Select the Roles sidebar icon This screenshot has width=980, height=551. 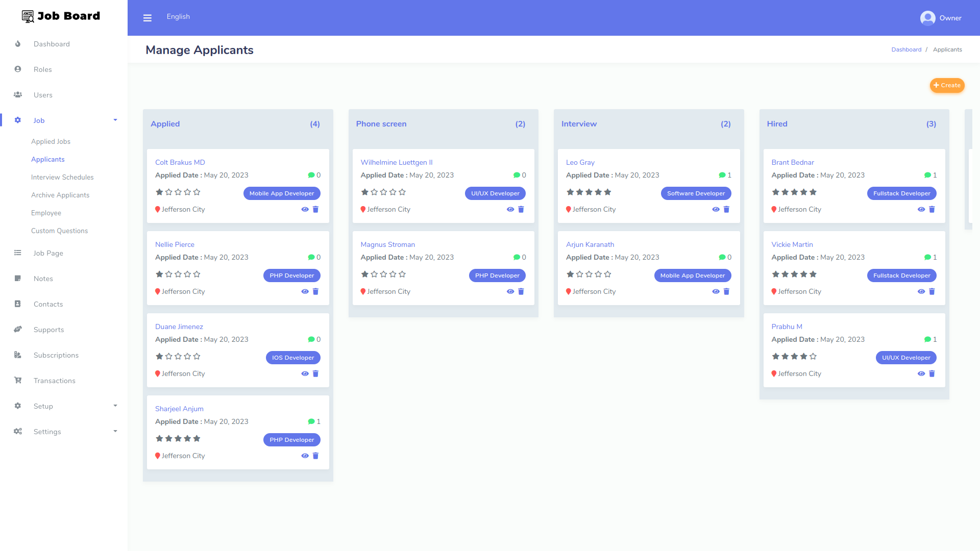[18, 69]
